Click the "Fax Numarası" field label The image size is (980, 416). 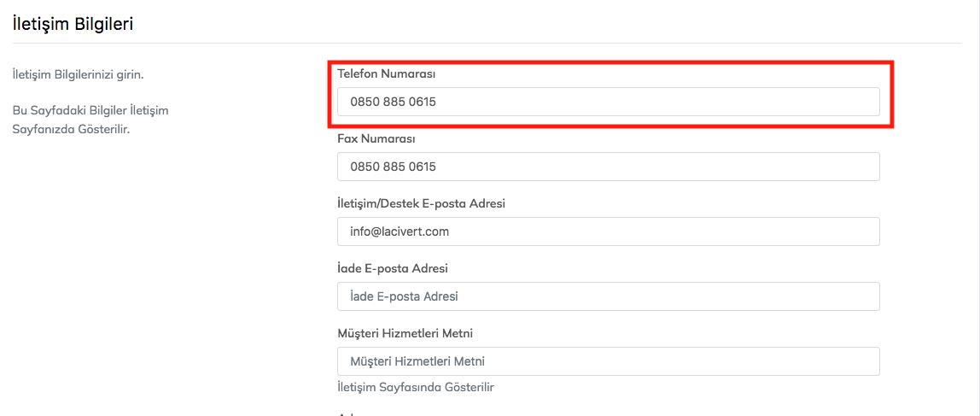point(376,138)
